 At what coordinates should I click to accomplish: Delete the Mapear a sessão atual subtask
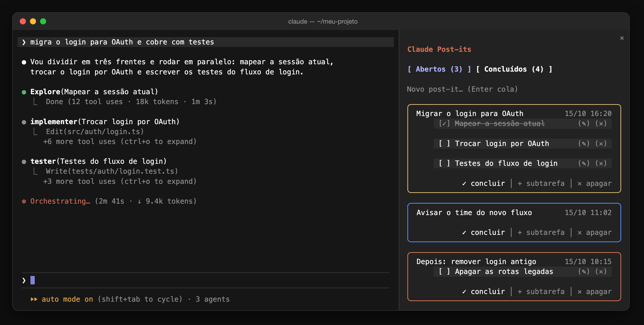click(x=601, y=124)
